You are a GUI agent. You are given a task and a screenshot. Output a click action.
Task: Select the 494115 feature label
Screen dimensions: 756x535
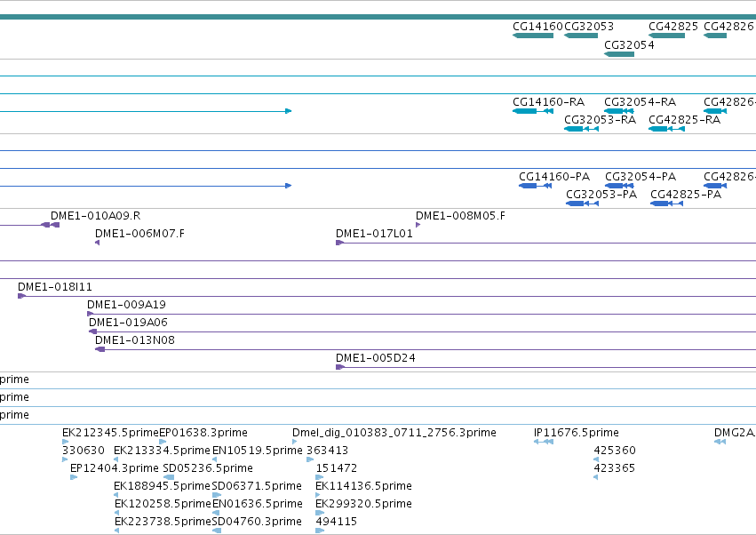pos(337,522)
